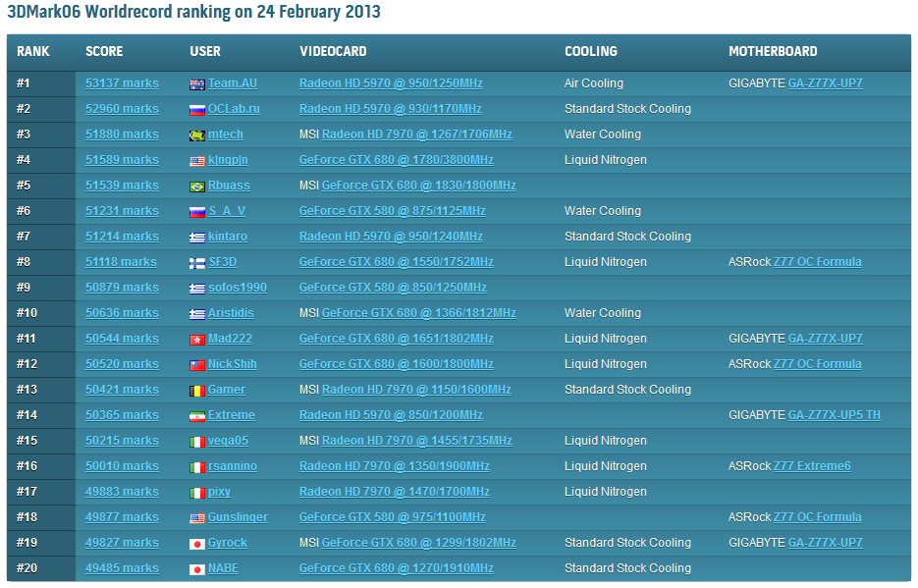Click 'Air Cooling' text in first row
The width and height of the screenshot is (918, 588).
pos(594,83)
